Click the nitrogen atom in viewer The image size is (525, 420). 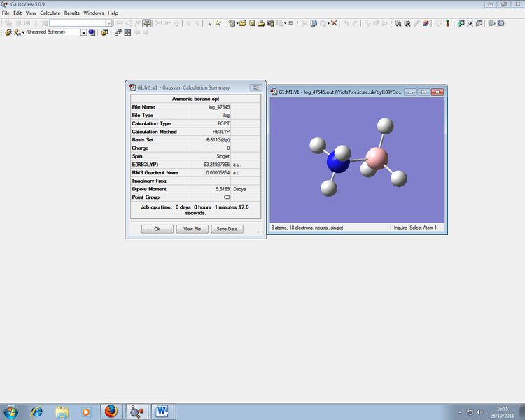[x=337, y=162]
